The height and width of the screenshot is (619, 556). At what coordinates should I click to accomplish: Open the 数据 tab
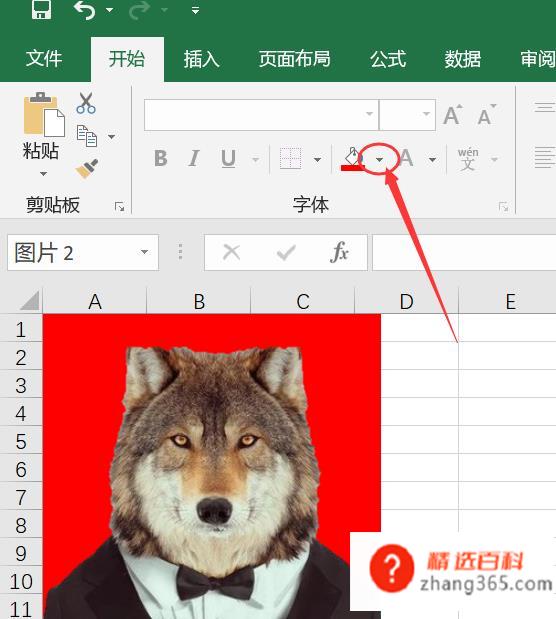point(462,59)
